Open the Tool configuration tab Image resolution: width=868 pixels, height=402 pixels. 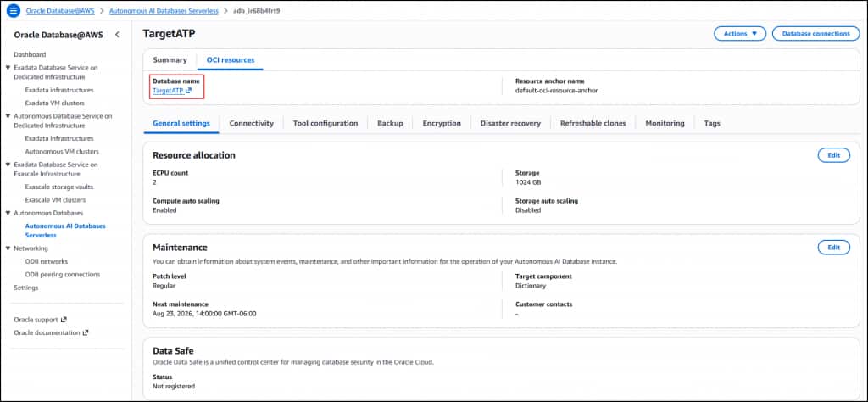point(325,124)
